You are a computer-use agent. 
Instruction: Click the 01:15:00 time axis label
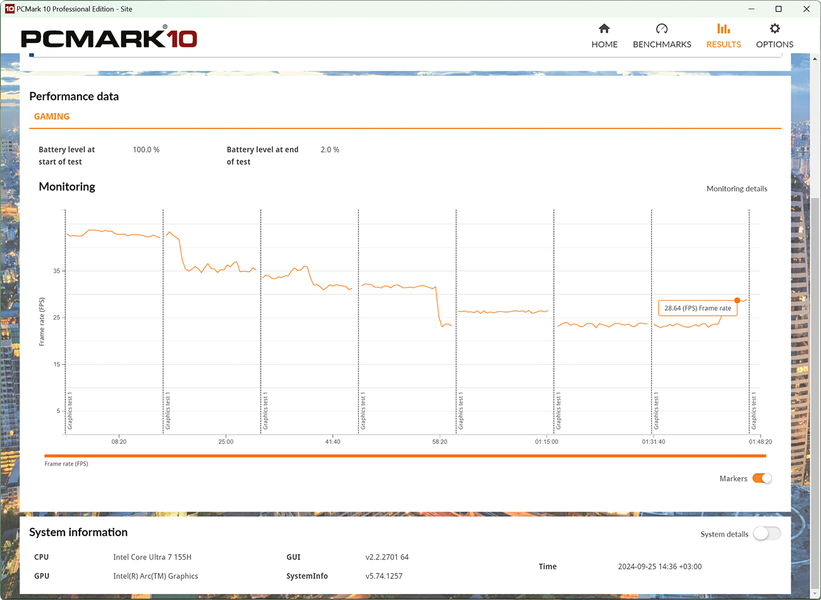click(547, 442)
